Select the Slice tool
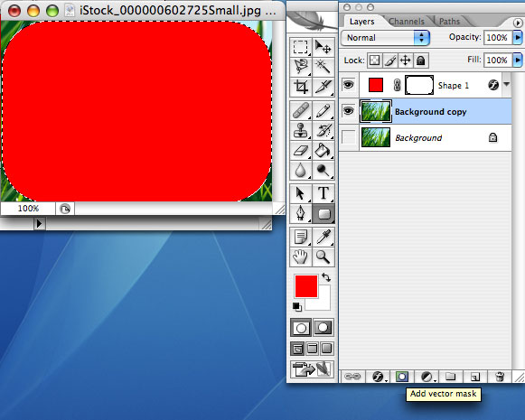 coord(323,87)
